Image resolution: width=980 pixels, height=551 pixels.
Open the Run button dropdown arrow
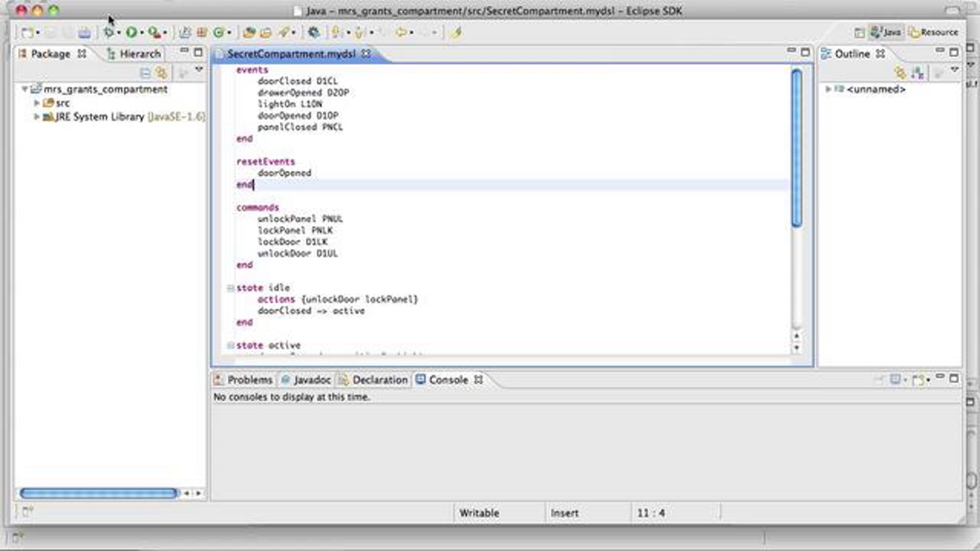[142, 32]
